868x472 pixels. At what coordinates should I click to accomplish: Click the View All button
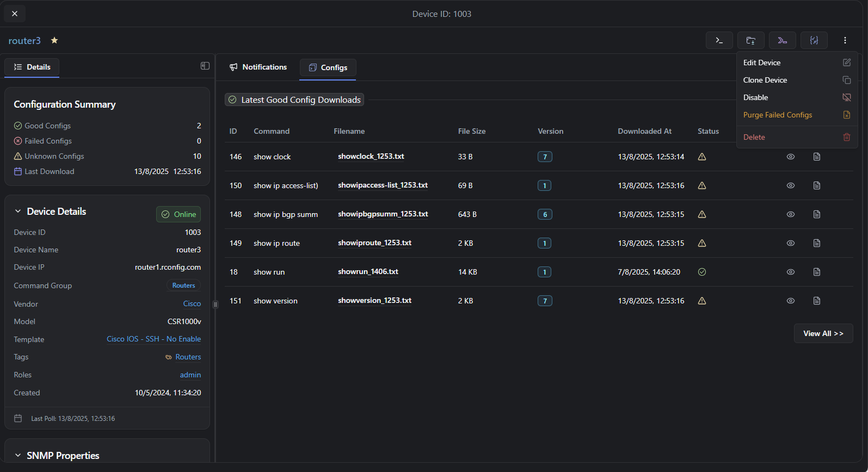pyautogui.click(x=823, y=333)
